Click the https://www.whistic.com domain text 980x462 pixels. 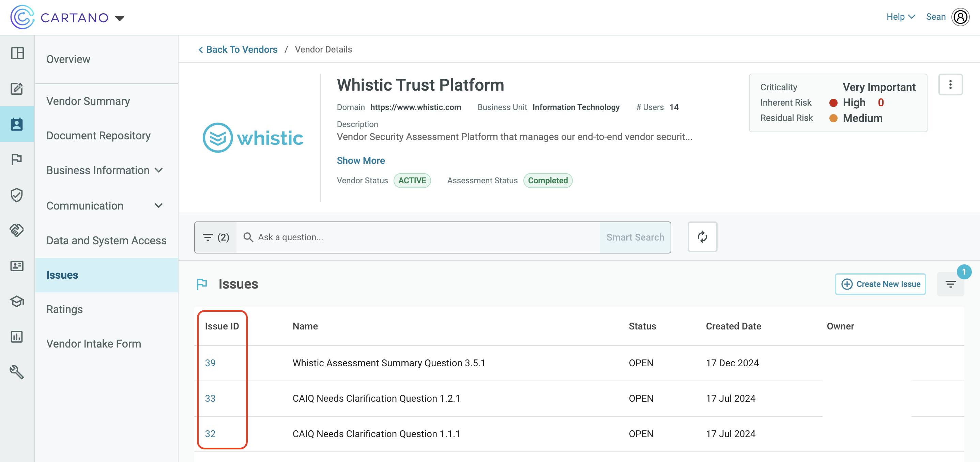415,107
